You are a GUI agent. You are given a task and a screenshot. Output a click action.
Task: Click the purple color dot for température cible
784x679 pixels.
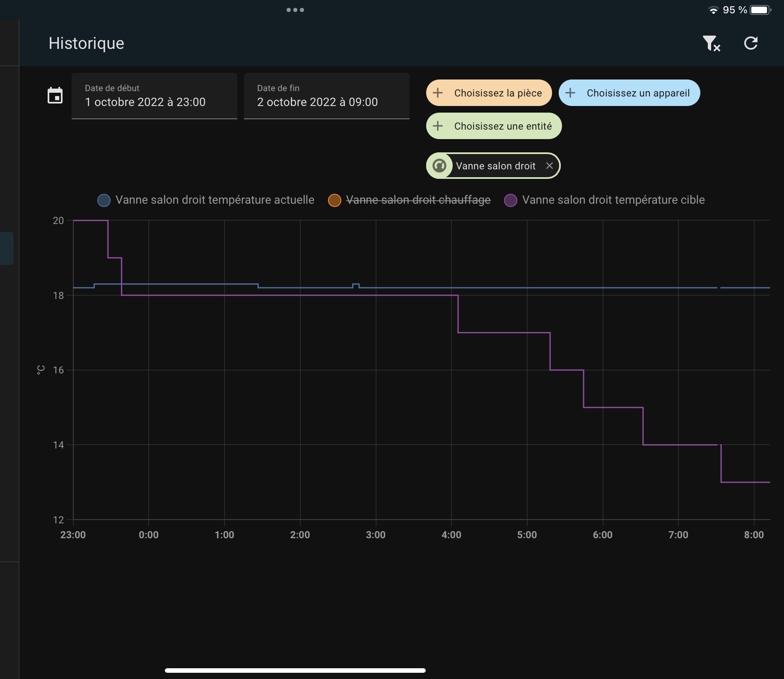[x=511, y=200]
